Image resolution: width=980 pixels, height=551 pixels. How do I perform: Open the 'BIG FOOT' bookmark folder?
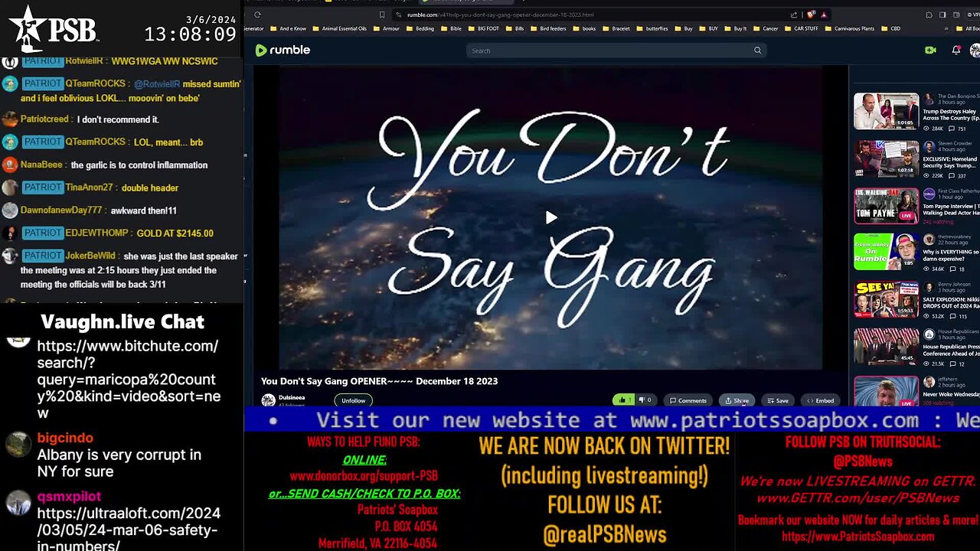(483, 28)
